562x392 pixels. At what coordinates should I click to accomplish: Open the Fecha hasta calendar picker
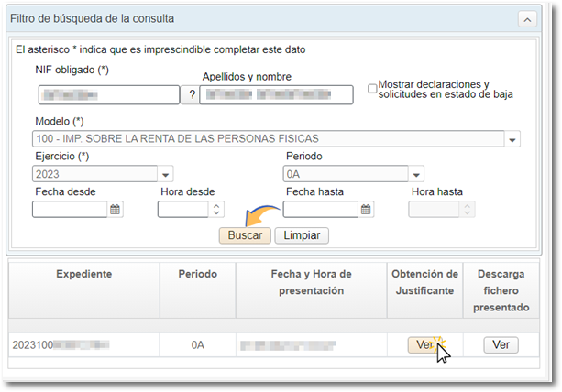[366, 210]
